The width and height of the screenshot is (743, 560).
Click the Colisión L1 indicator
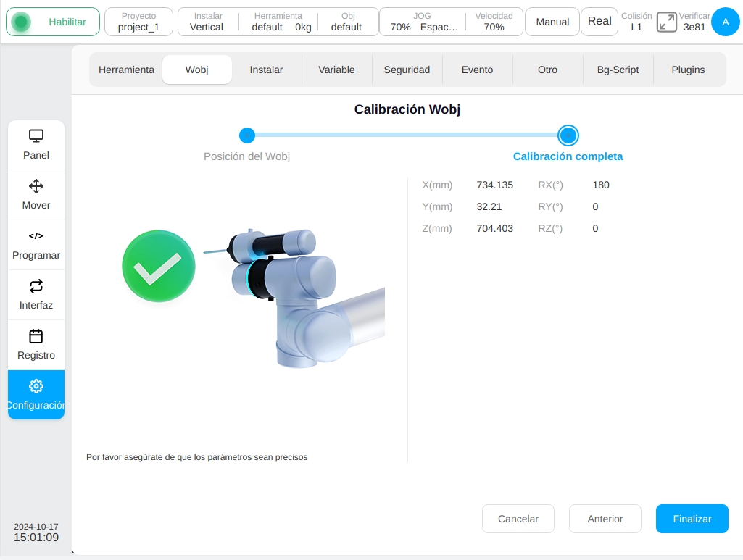click(x=636, y=22)
